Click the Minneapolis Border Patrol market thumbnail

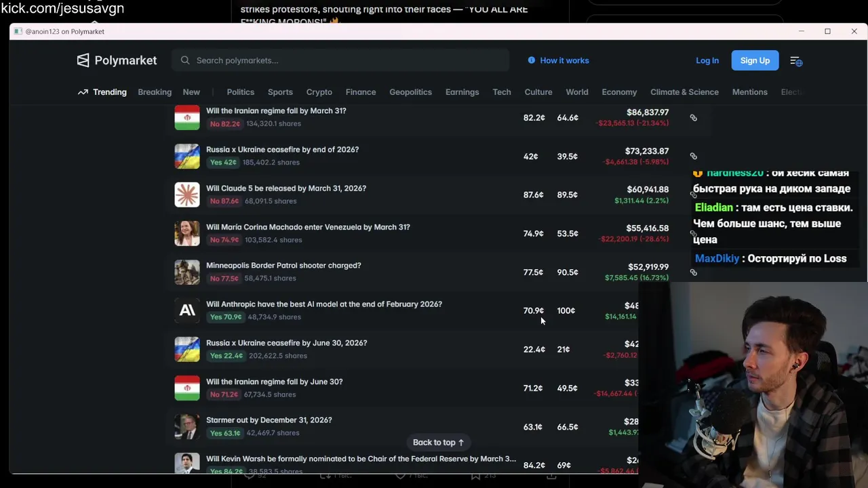(187, 272)
